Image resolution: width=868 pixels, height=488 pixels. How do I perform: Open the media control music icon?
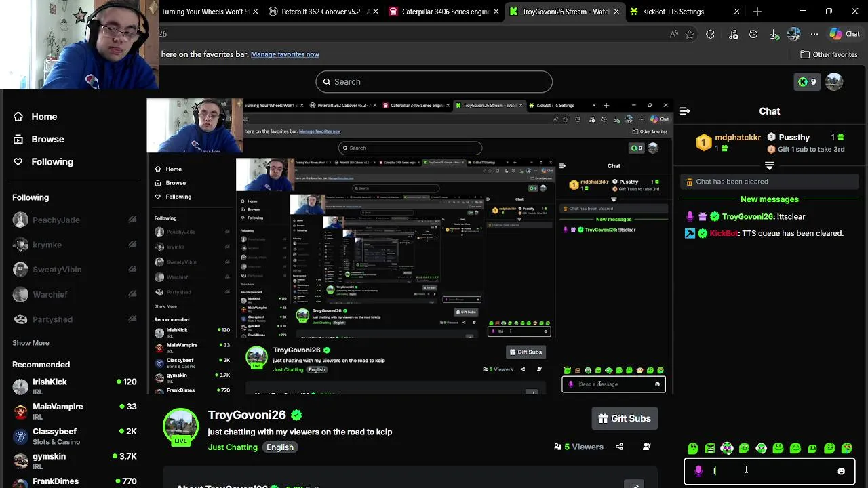click(733, 34)
